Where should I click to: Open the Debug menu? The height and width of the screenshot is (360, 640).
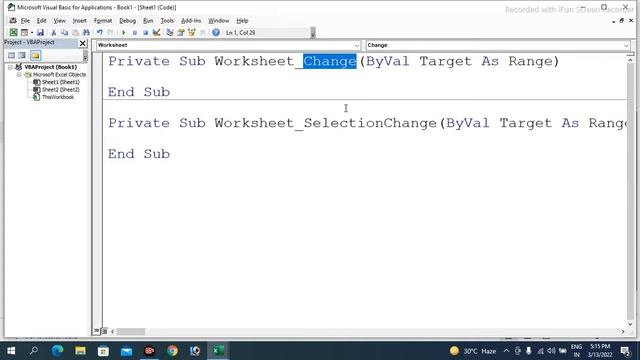(x=127, y=20)
